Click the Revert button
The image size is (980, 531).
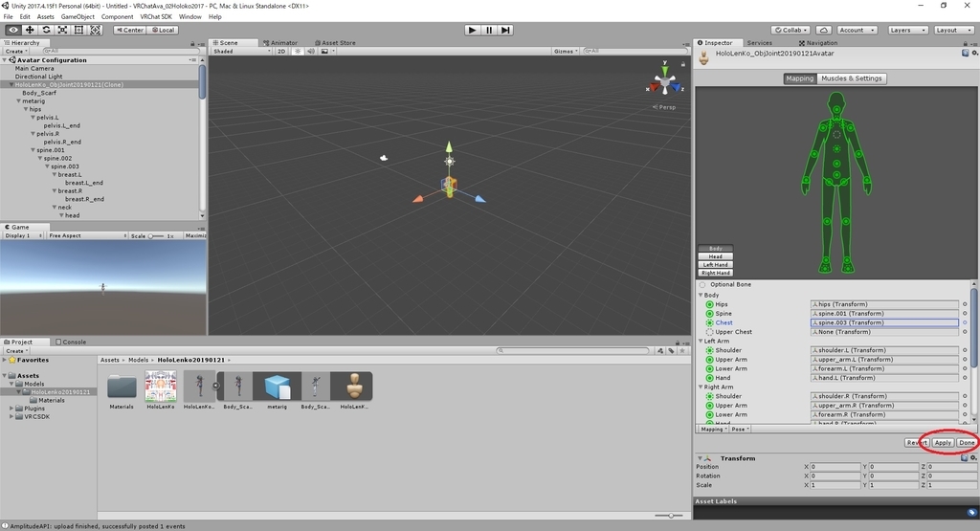coord(917,442)
